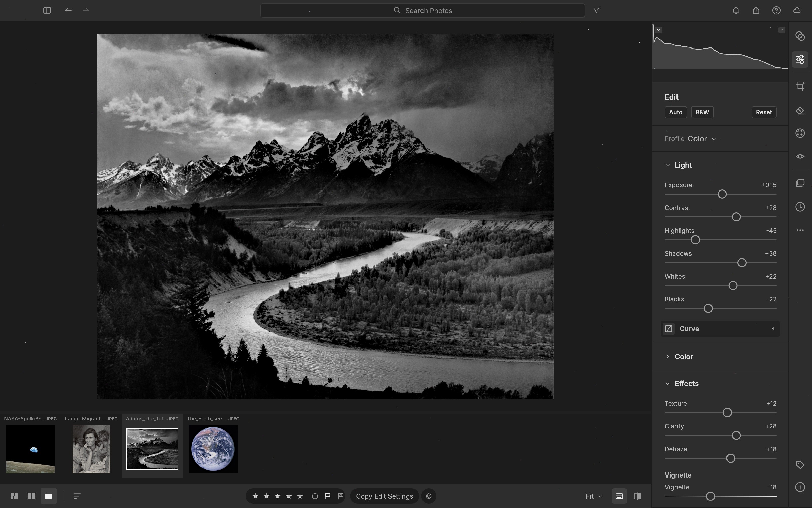Open the sort order menu

(77, 496)
